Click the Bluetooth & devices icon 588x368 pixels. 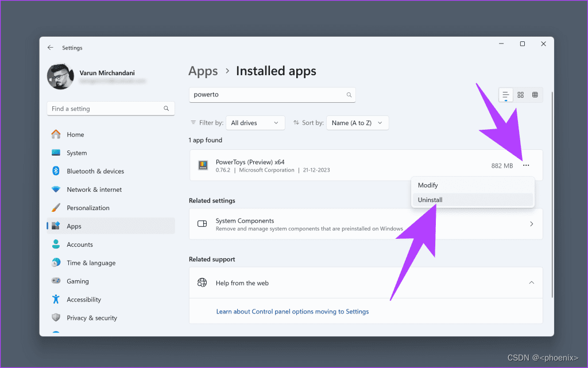[56, 171]
